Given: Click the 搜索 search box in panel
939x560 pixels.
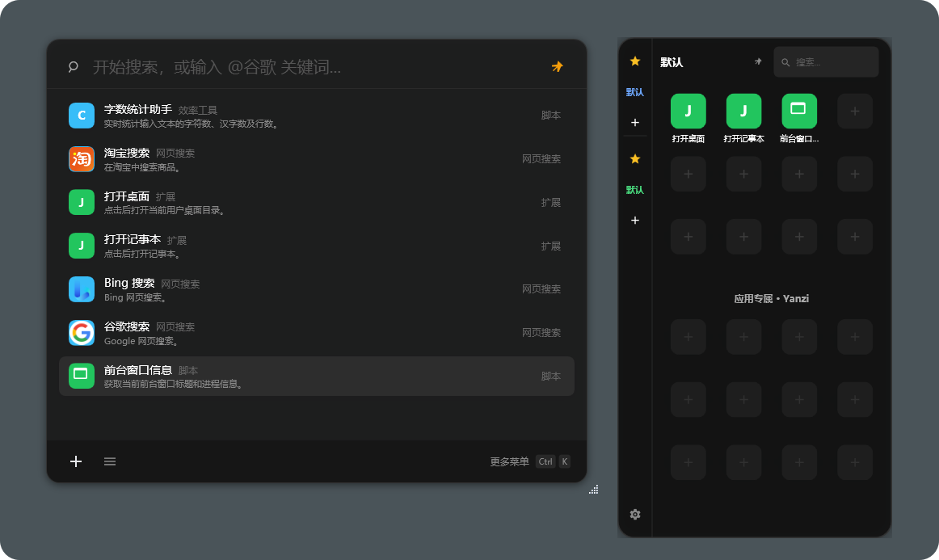Looking at the screenshot, I should (826, 61).
